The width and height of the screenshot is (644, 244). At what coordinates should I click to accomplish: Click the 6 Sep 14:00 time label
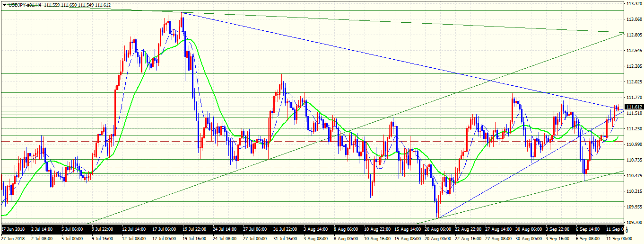click(x=588, y=229)
